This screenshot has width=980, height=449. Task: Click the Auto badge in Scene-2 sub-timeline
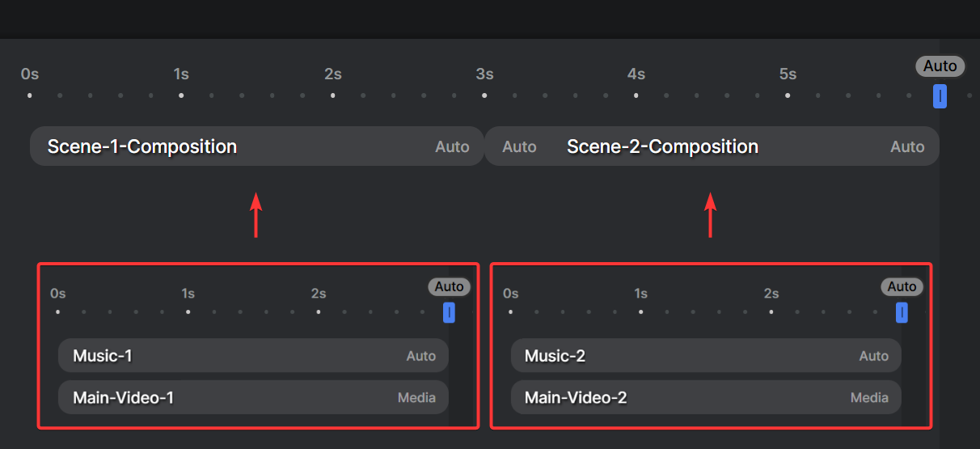(x=902, y=286)
